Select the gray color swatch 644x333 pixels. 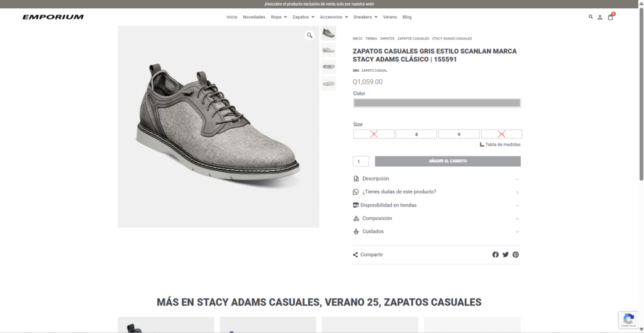pos(437,103)
